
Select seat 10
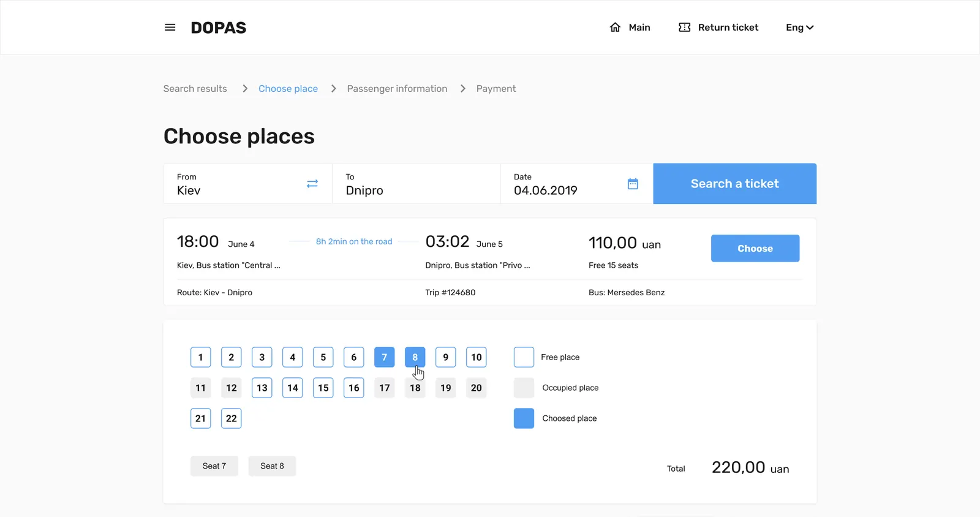[477, 357]
